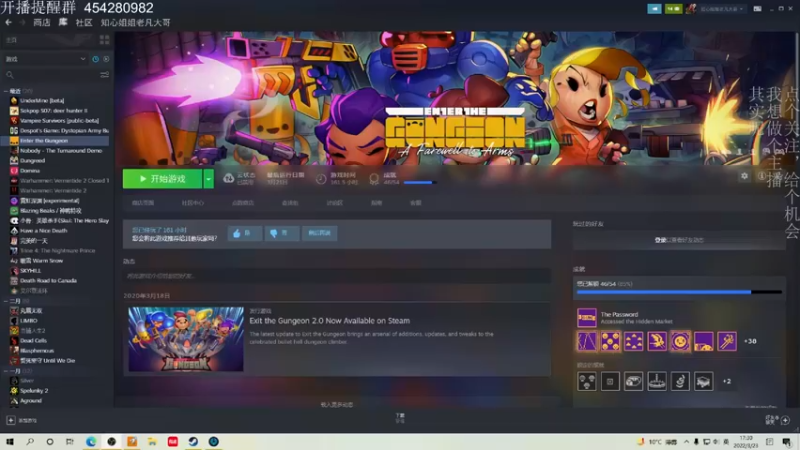Viewport: 800px width, 450px height.
Task: Toggle the ready-to-play filter icon
Action: pos(106,59)
